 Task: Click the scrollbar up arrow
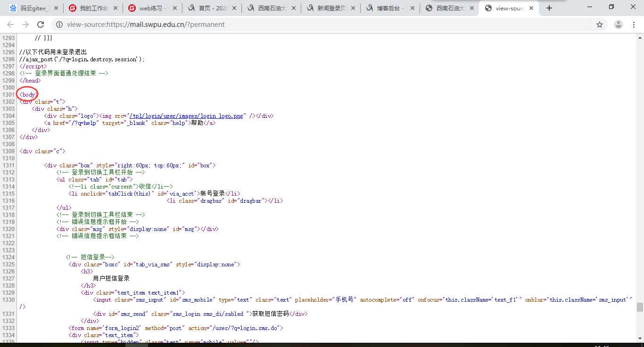pos(640,37)
